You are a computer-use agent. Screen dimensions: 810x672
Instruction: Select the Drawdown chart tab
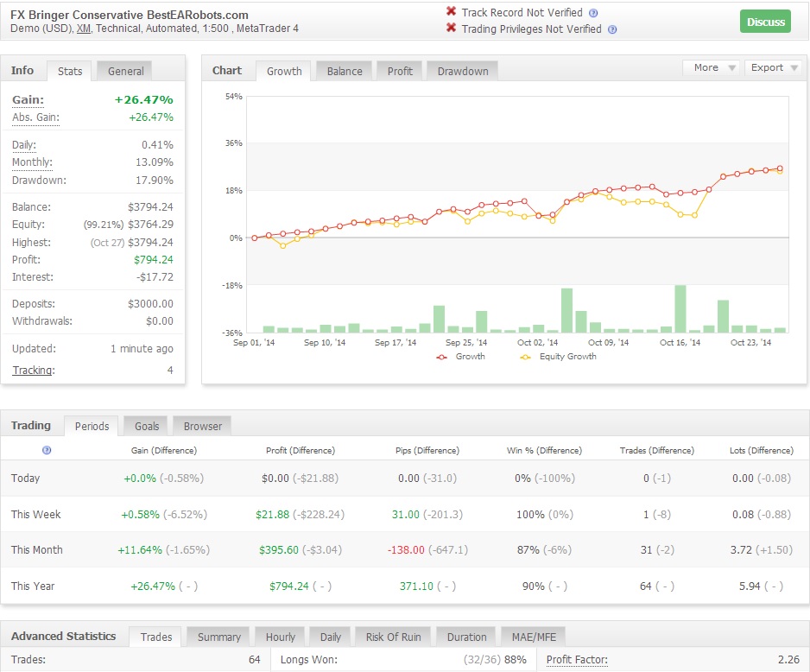pyautogui.click(x=463, y=72)
